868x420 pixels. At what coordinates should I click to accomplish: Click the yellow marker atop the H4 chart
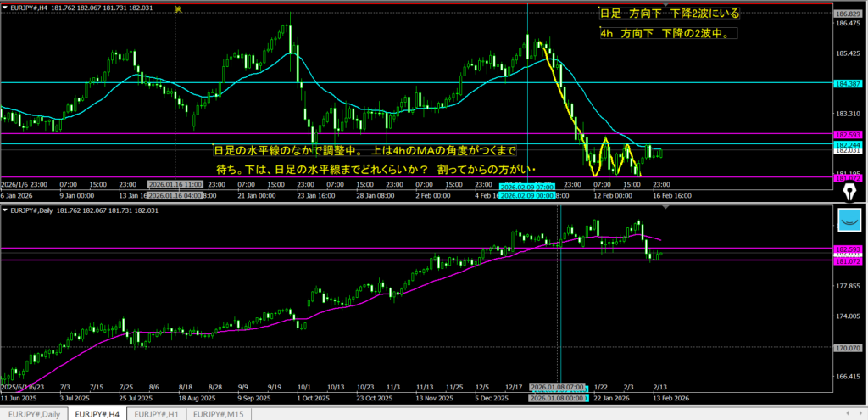coord(177,9)
